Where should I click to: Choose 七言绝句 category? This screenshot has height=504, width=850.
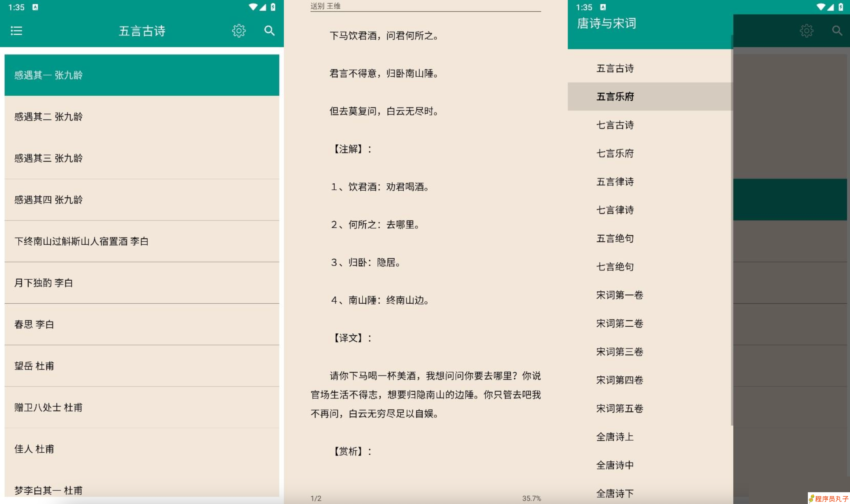coord(650,267)
